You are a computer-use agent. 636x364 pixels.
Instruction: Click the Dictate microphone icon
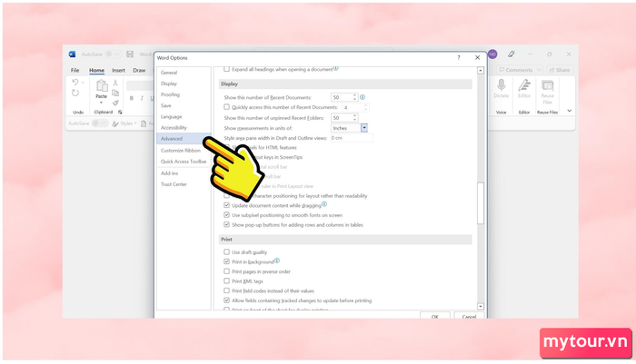click(x=502, y=85)
